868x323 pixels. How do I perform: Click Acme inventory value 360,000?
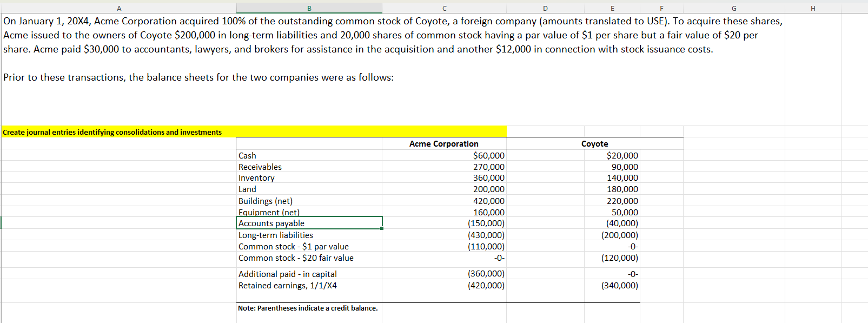445,177
